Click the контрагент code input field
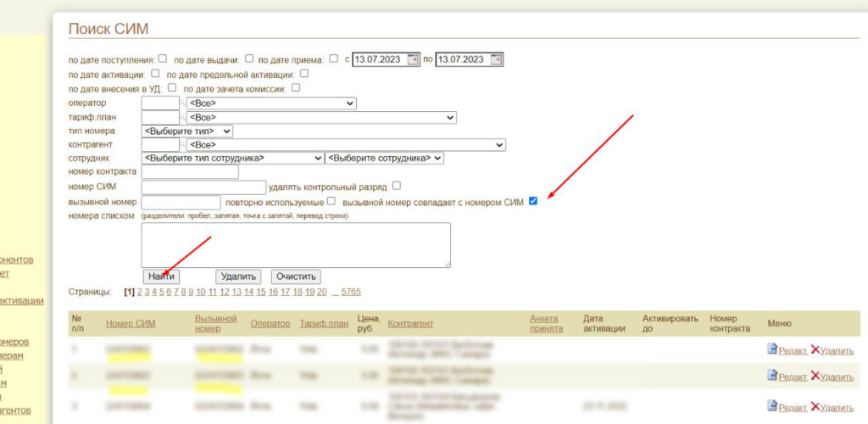Screen dimensions: 868x424 pos(160,145)
